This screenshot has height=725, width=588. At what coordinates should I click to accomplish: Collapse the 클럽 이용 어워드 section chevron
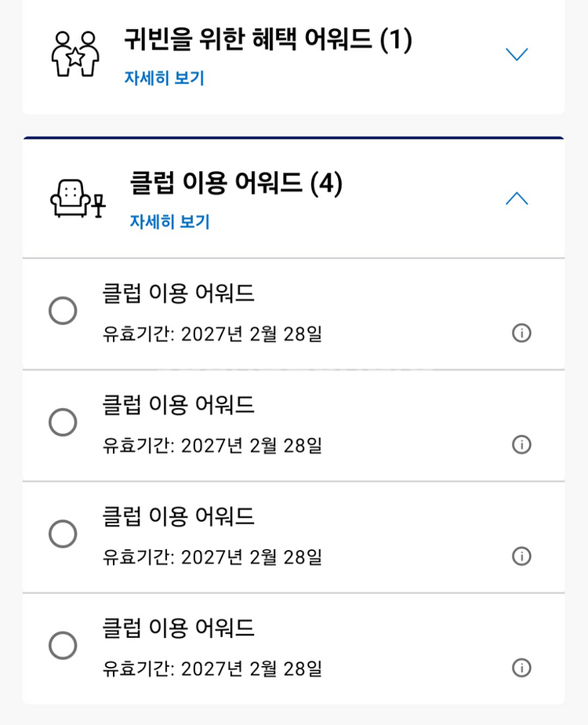tap(517, 199)
